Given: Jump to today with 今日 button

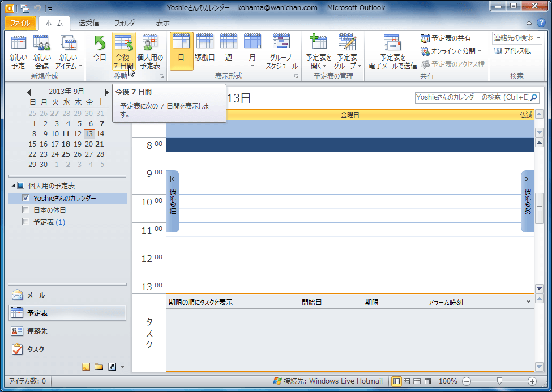Looking at the screenshot, I should click(100, 51).
